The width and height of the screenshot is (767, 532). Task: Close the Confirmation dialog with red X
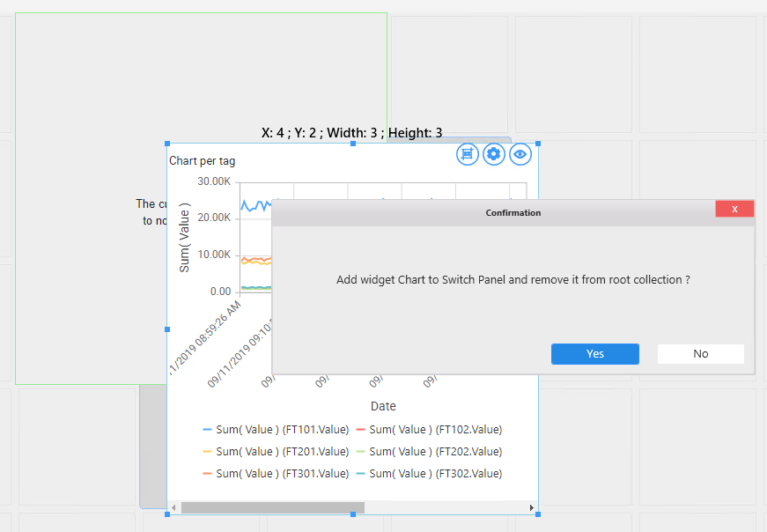point(734,209)
